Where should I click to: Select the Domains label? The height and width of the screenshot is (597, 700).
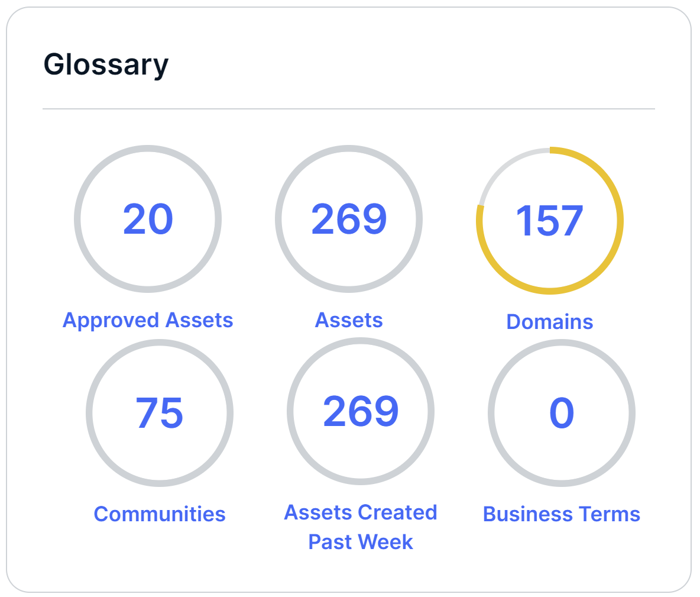point(550,322)
